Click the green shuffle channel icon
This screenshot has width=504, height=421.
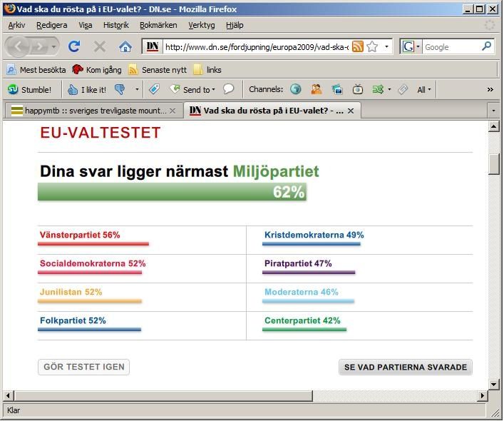click(x=378, y=89)
